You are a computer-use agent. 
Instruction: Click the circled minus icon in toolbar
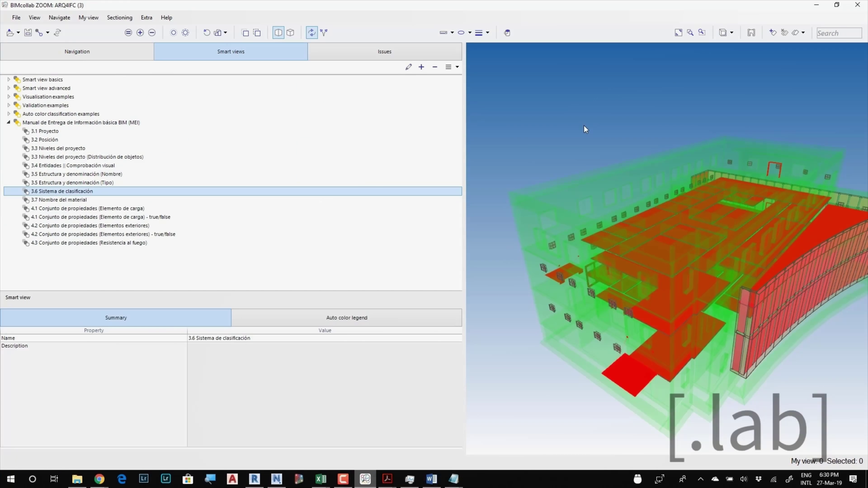[x=152, y=33]
